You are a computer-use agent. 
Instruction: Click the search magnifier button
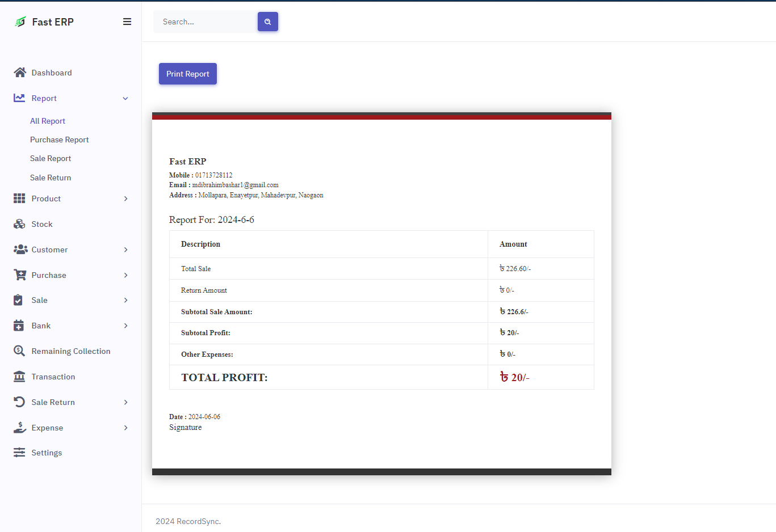pyautogui.click(x=267, y=22)
